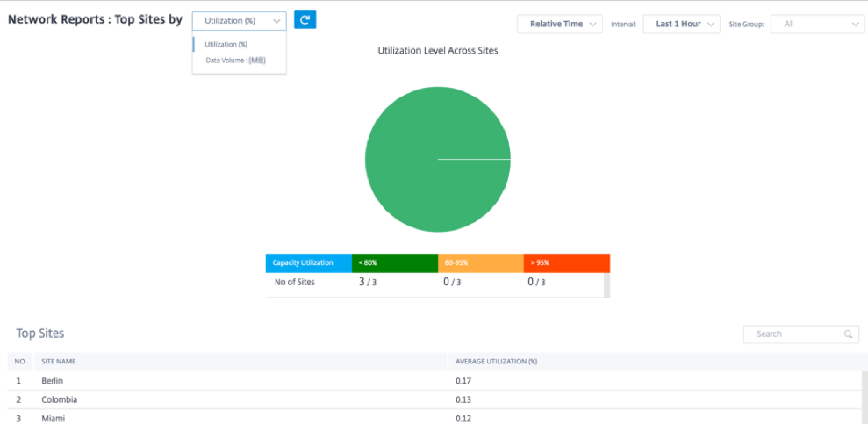Click the 3 / 3 sites count
The image size is (868, 424).
pyautogui.click(x=367, y=283)
